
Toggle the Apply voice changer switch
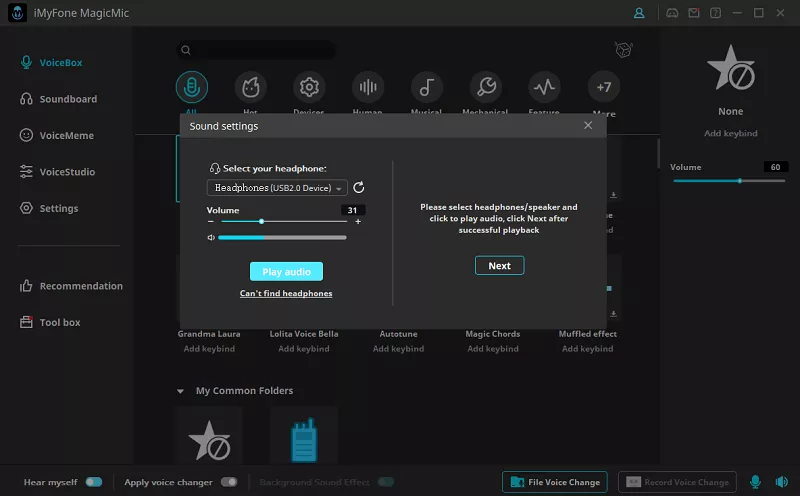pyautogui.click(x=229, y=482)
